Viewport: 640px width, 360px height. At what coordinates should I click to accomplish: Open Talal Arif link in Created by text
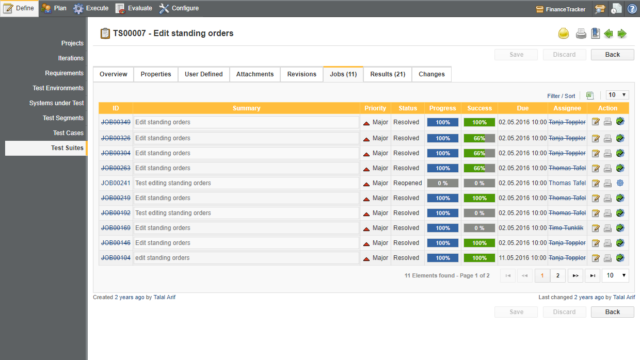coord(164,297)
